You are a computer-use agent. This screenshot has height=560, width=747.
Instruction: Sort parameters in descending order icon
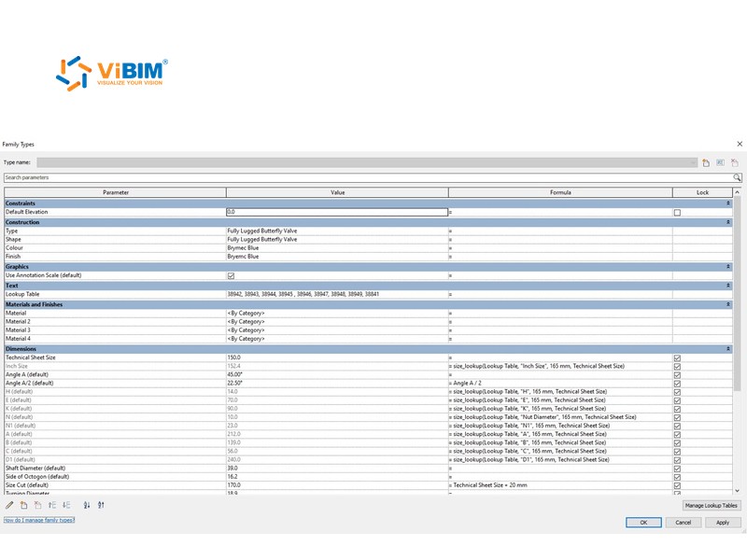pos(101,505)
